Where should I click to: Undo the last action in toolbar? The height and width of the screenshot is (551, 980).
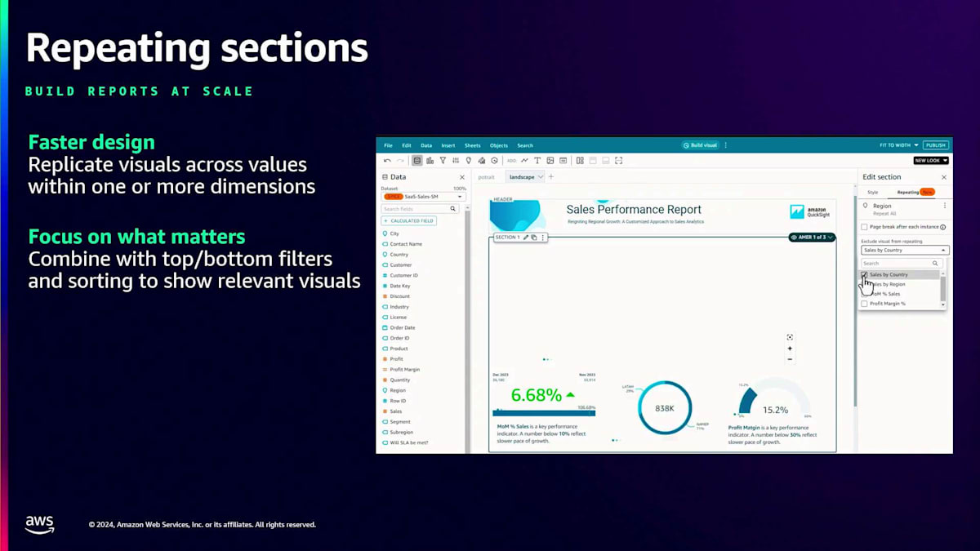387,161
